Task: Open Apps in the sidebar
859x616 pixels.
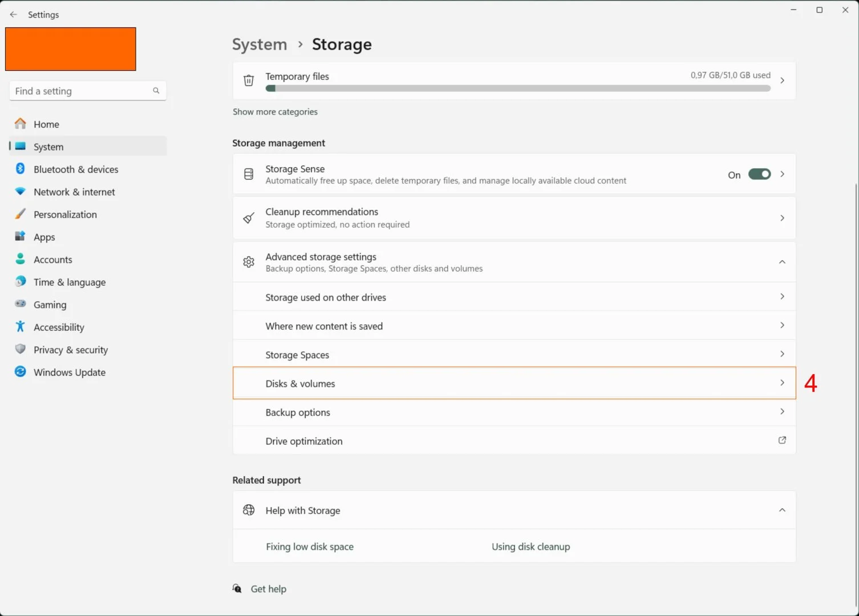Action: tap(87, 237)
